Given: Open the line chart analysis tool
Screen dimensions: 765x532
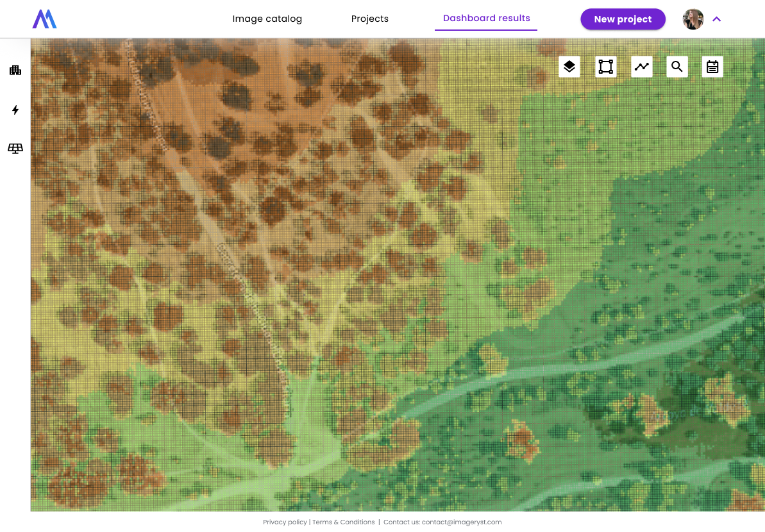Looking at the screenshot, I should pos(642,67).
